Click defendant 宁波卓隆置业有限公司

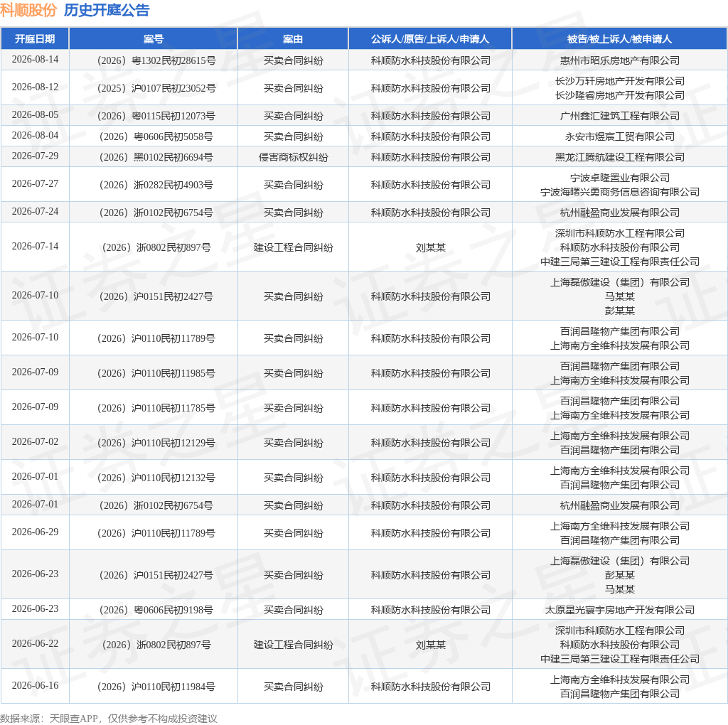620,178
